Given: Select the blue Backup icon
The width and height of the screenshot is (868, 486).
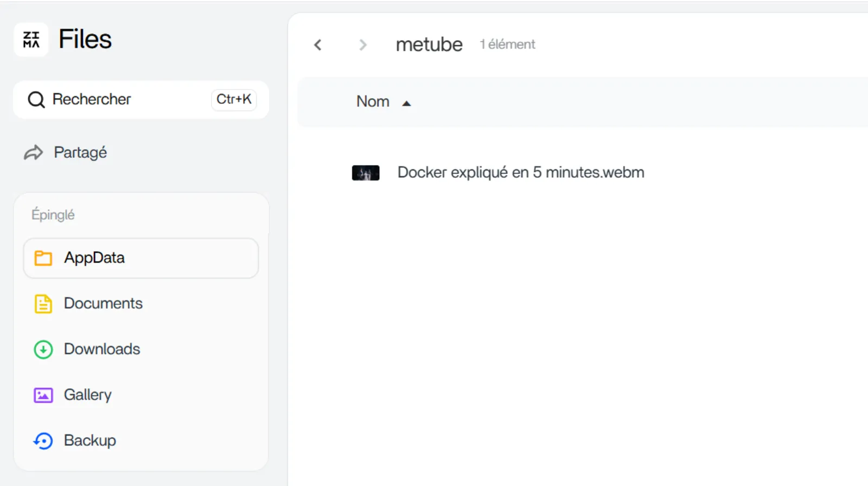Looking at the screenshot, I should click(x=43, y=440).
